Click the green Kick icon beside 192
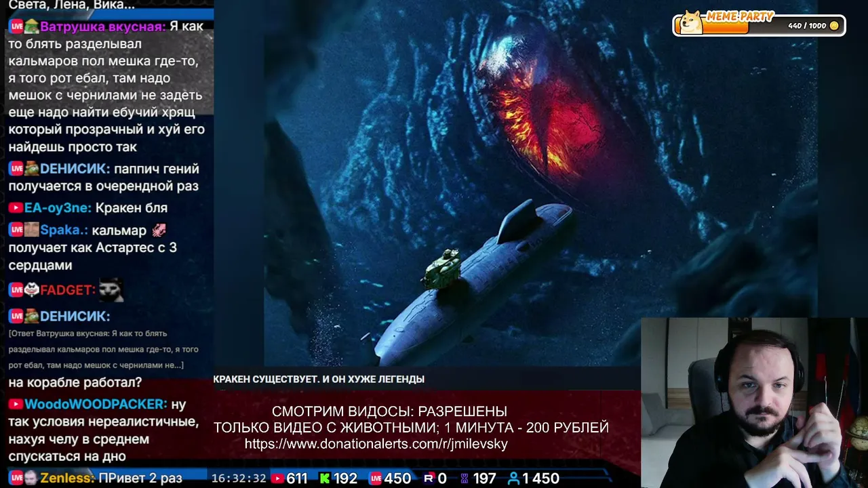The image size is (868, 488). [325, 479]
